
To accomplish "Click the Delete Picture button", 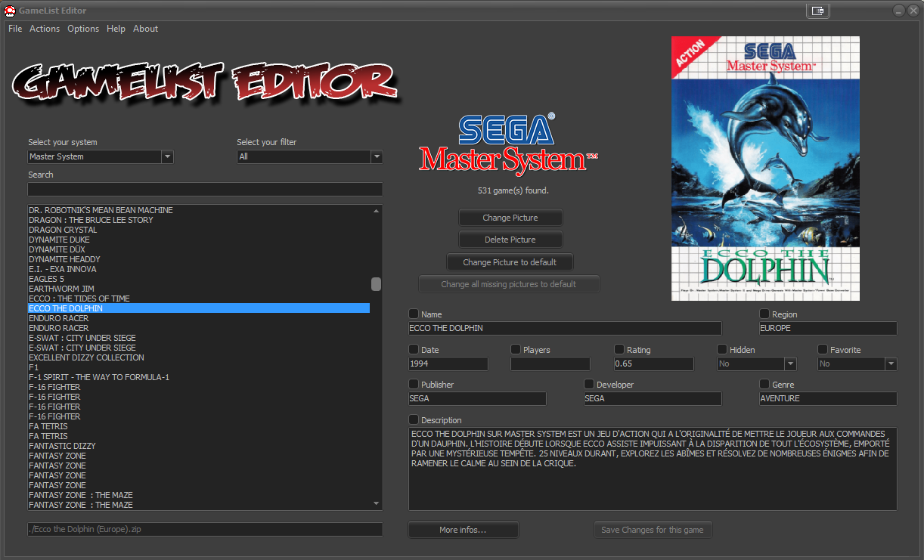I will pos(510,240).
